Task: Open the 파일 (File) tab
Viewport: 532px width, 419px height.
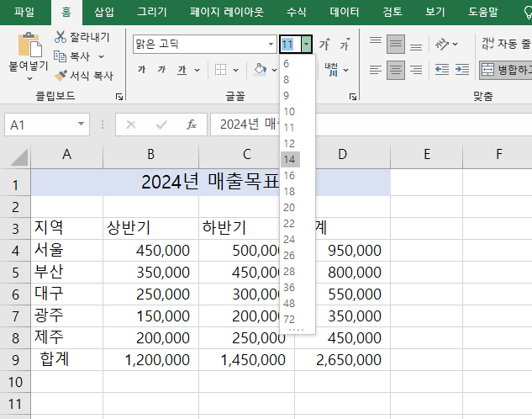Action: 24,13
